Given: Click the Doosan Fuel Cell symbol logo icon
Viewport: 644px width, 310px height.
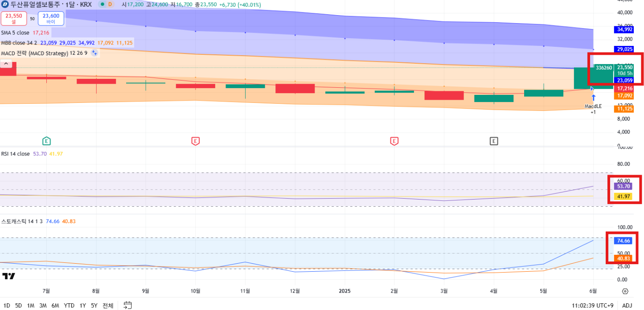Looking at the screenshot, I should pyautogui.click(x=5, y=4).
